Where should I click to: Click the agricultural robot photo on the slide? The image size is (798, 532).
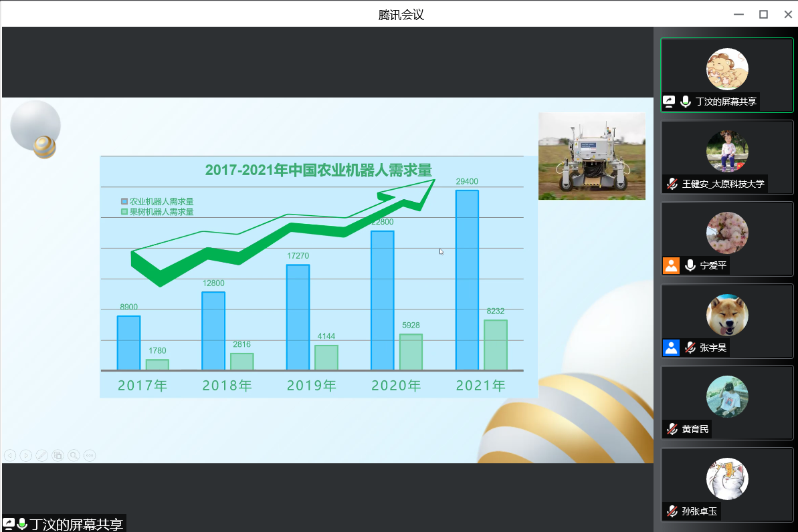pyautogui.click(x=591, y=156)
